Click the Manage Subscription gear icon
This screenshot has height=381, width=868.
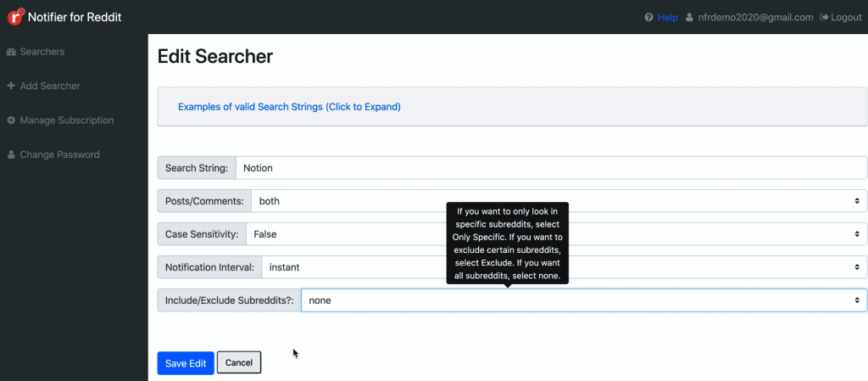(10, 120)
